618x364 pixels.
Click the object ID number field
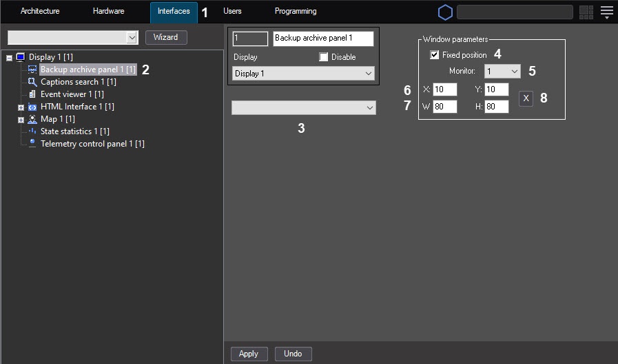pos(250,39)
